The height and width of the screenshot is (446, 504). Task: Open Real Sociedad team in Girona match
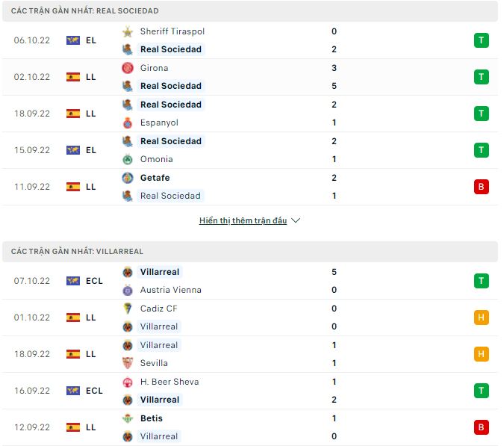point(171,86)
